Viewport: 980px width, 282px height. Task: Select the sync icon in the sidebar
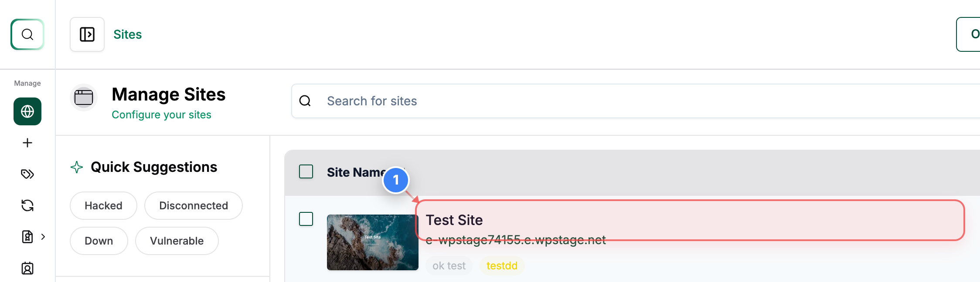click(27, 205)
